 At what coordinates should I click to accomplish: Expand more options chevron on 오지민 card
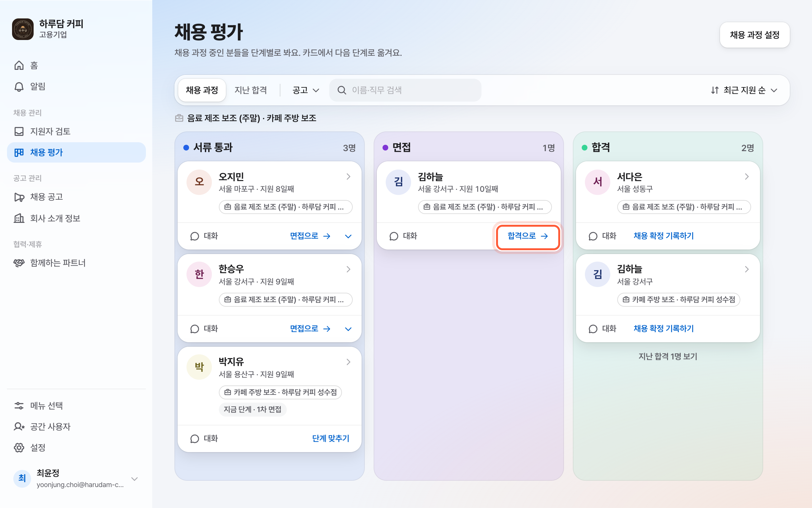pyautogui.click(x=348, y=236)
